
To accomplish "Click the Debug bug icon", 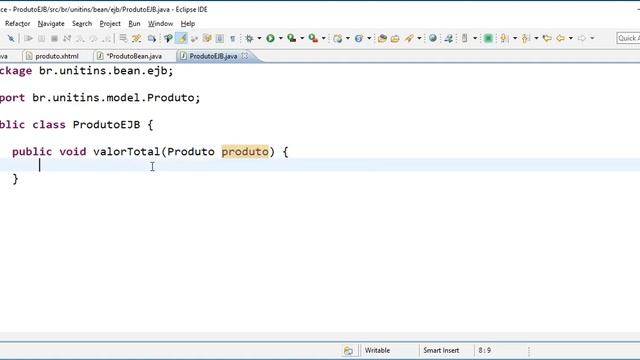I will click(249, 38).
